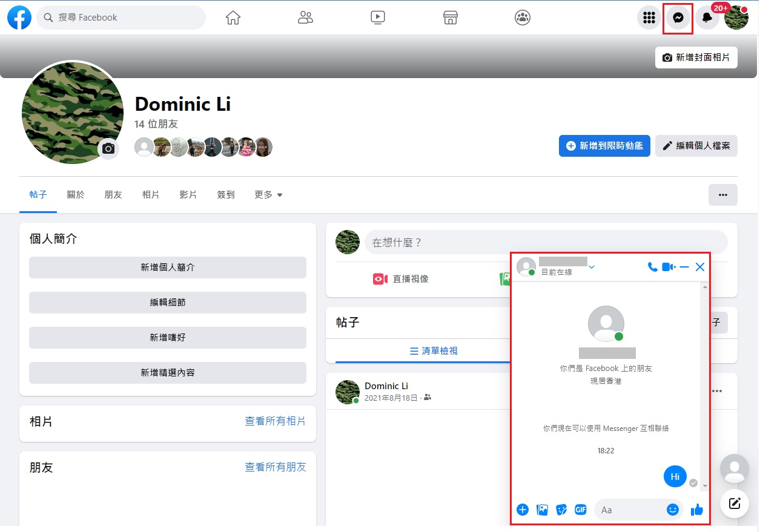This screenshot has height=532, width=760.
Task: Open 查看所有相片 link
Action: pos(276,421)
